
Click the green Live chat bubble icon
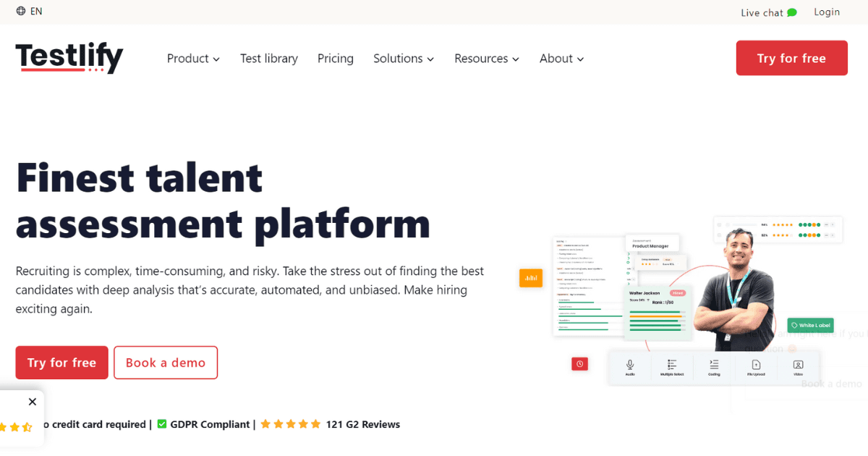pyautogui.click(x=792, y=12)
